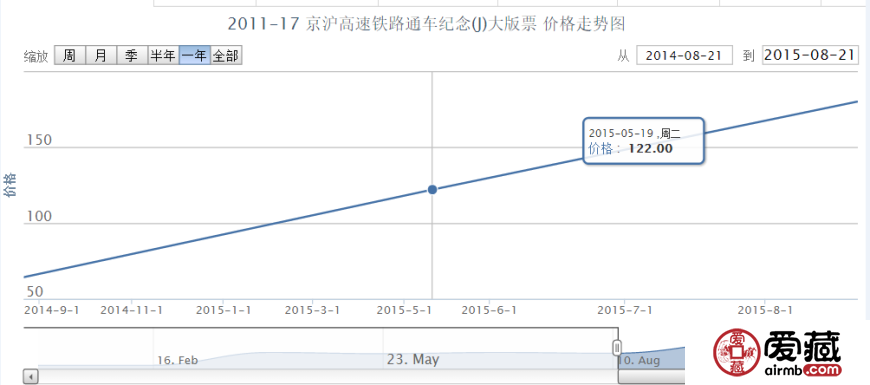Click the 2015-3-1 x-axis label
This screenshot has height=385, width=870.
(312, 310)
